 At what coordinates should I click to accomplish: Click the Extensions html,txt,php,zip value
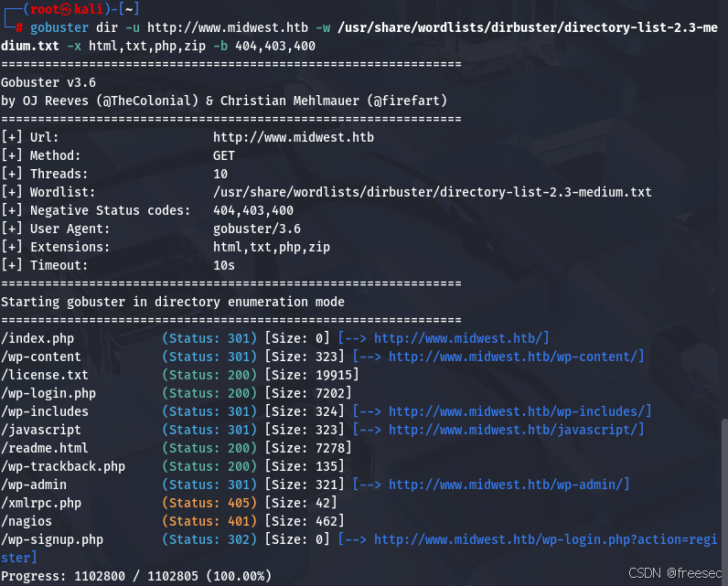point(272,248)
